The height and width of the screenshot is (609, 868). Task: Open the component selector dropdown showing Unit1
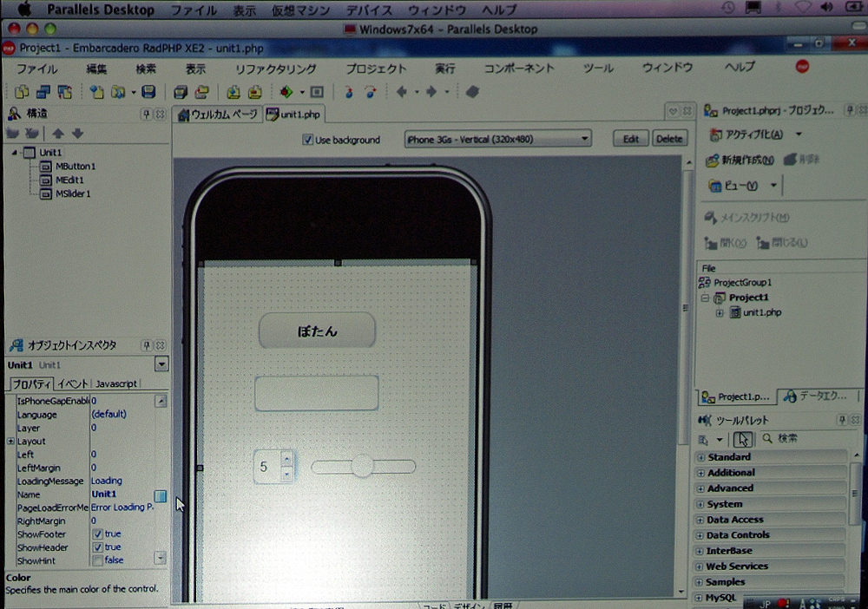tap(161, 364)
